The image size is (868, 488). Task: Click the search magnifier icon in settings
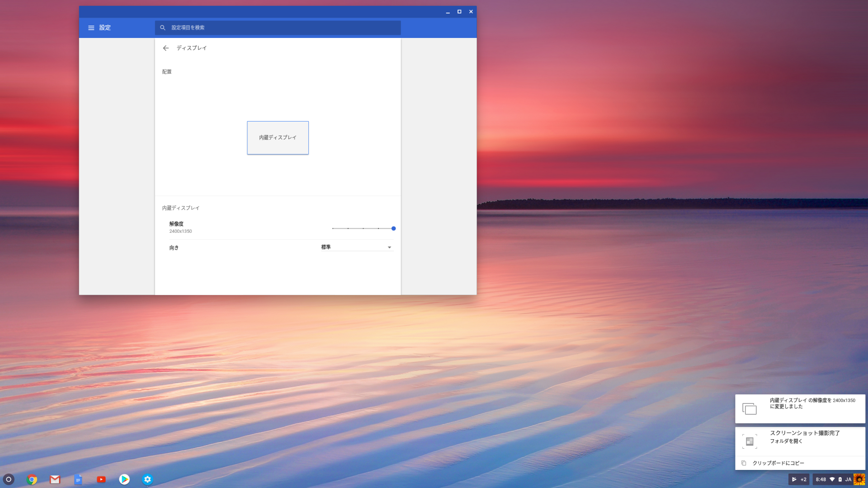coord(163,28)
